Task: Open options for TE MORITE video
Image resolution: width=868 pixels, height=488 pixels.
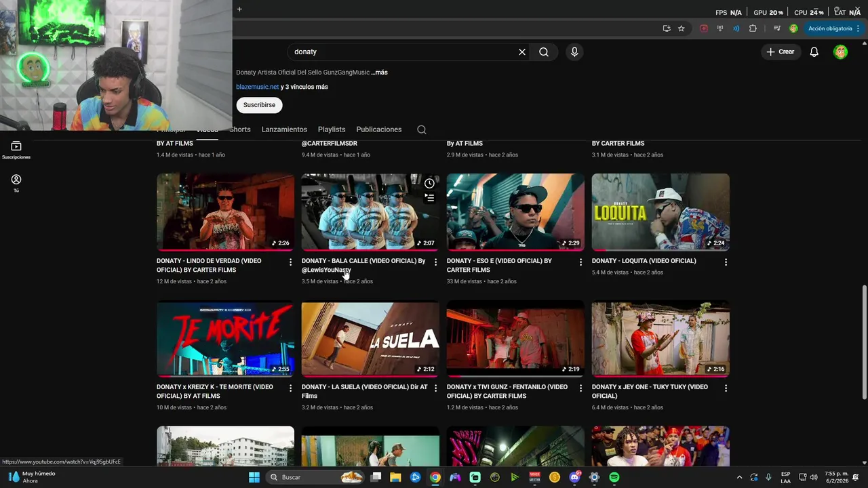Action: point(290,388)
